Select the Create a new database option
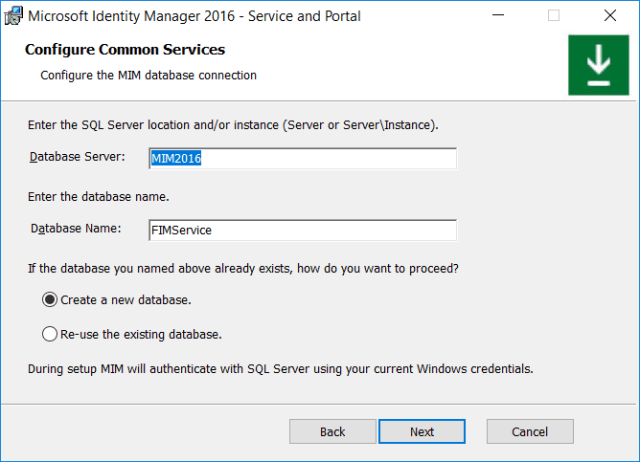The height and width of the screenshot is (462, 640). click(x=49, y=299)
